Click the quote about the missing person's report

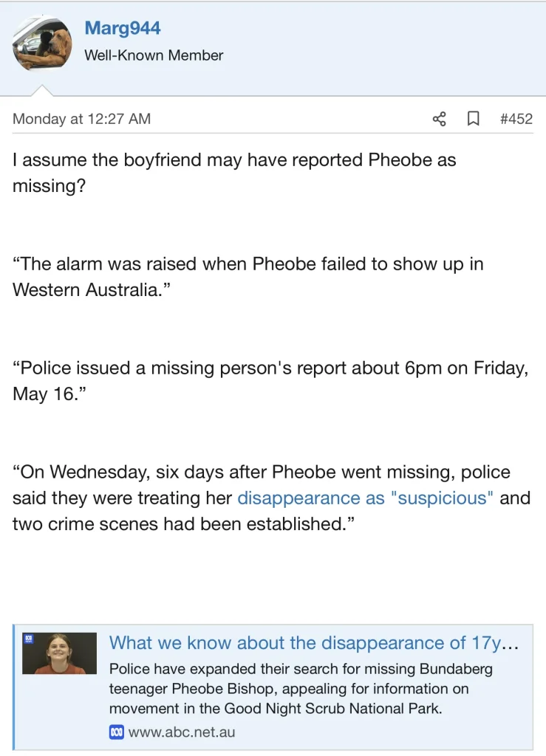pyautogui.click(x=270, y=381)
